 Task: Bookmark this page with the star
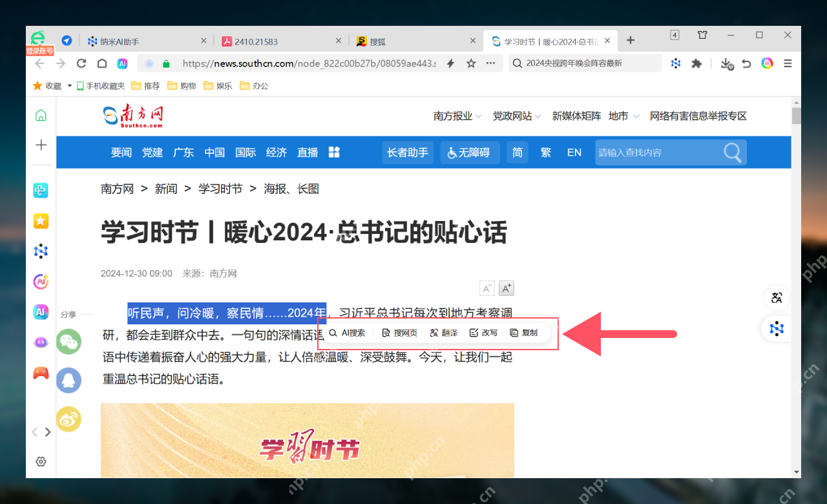[x=471, y=63]
